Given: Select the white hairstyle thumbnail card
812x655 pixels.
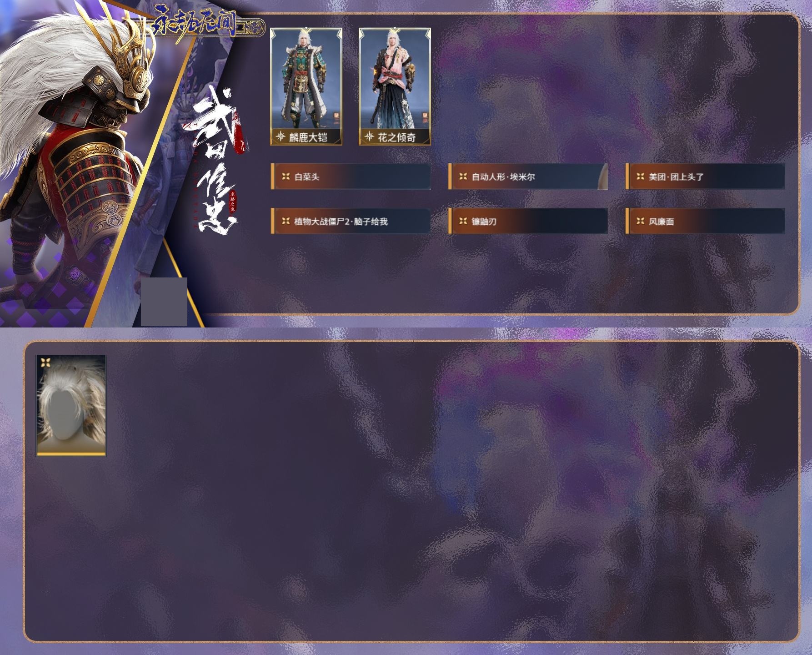Looking at the screenshot, I should [71, 406].
